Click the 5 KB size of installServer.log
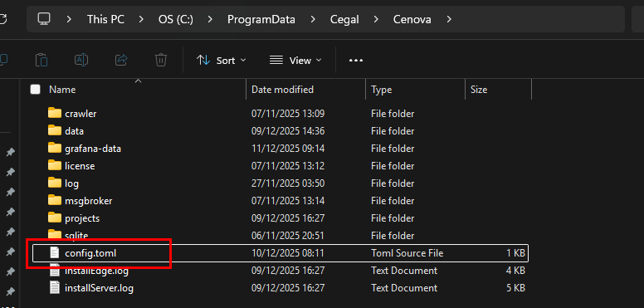Screen dimensions: 644x308 click(516, 288)
